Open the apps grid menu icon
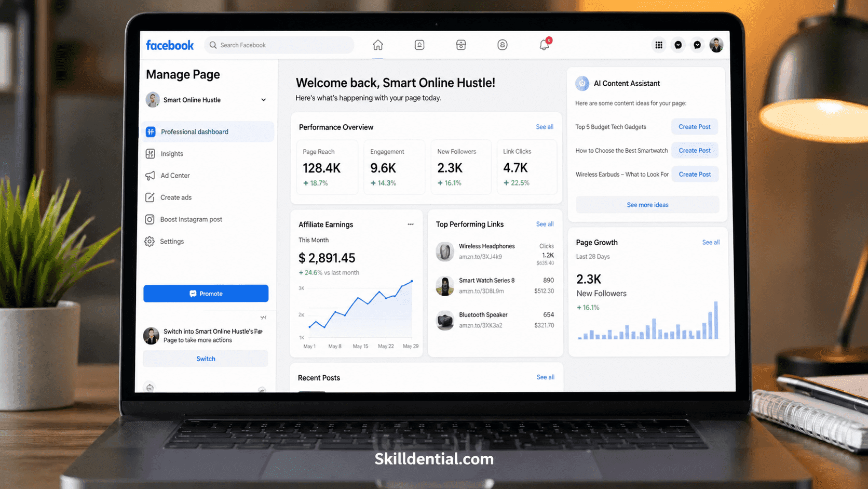 click(658, 45)
